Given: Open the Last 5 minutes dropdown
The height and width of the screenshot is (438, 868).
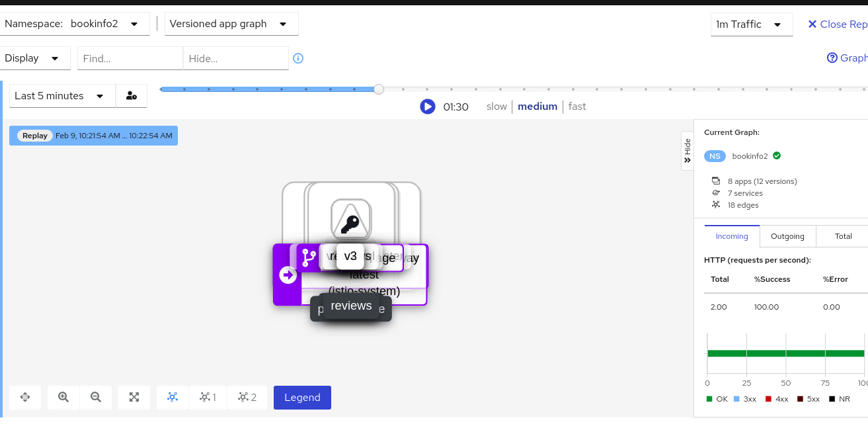Looking at the screenshot, I should pos(62,96).
